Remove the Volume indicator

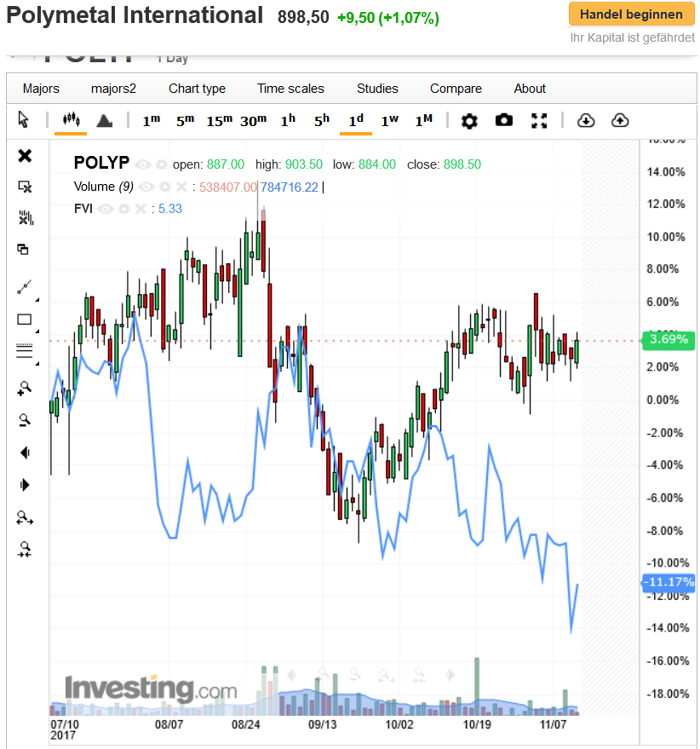point(181,187)
